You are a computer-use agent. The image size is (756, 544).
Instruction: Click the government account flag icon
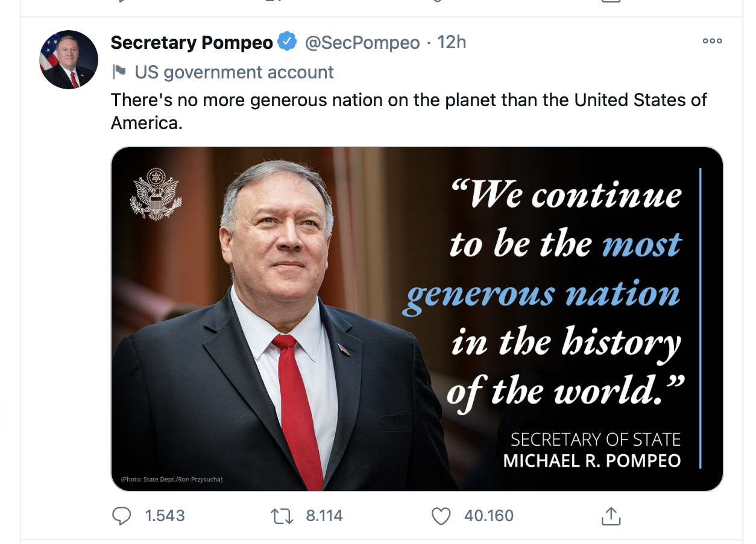pyautogui.click(x=119, y=72)
